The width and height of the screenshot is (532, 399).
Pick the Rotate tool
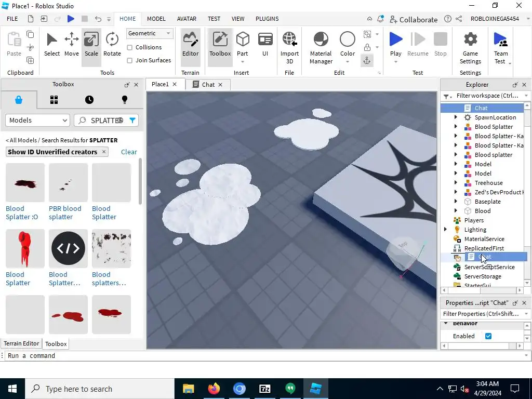[x=112, y=45]
